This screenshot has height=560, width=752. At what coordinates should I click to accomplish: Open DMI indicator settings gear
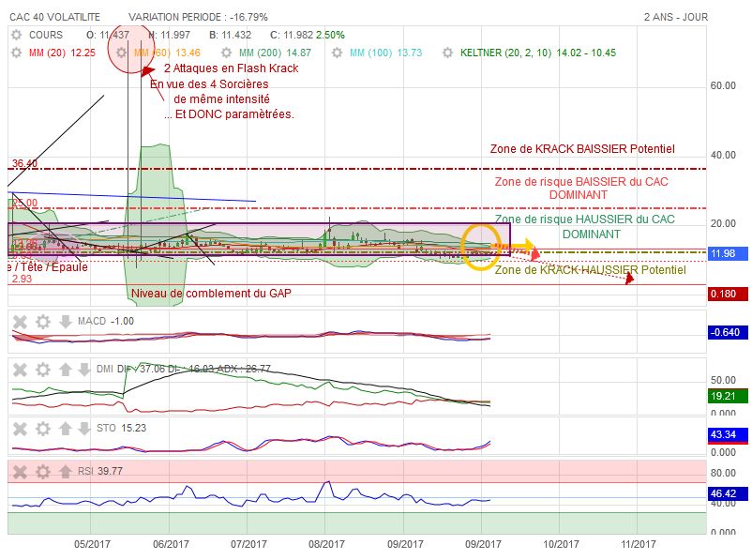43,370
